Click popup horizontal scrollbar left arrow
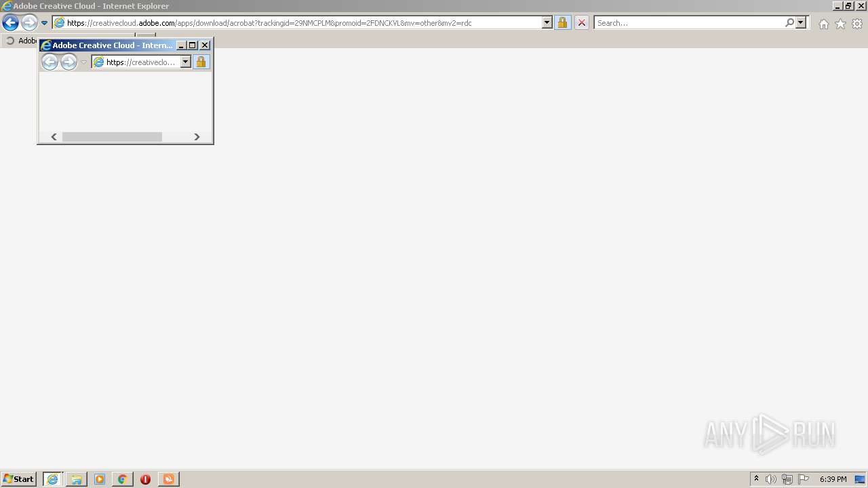 coord(54,137)
